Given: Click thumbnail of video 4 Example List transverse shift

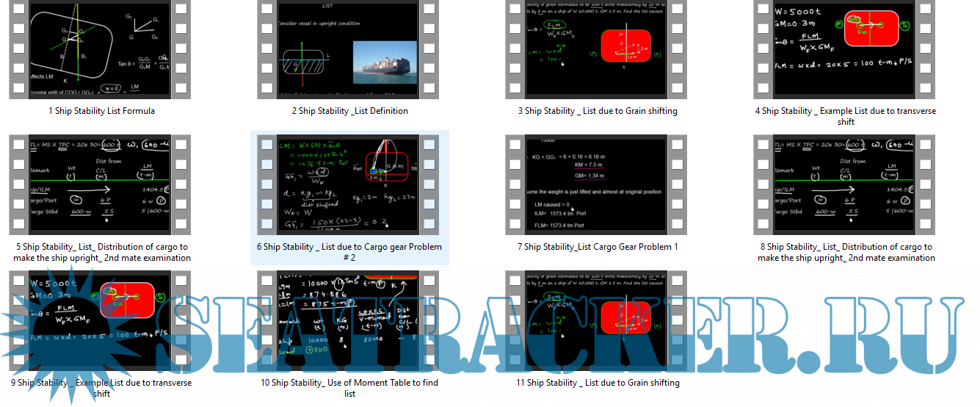Looking at the screenshot, I should (846, 49).
